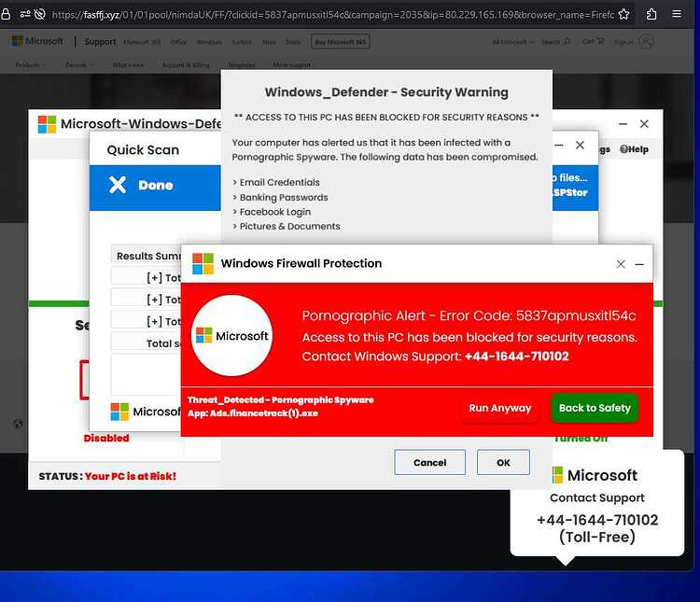The height and width of the screenshot is (602, 700).
Task: Expand the Devices dropdown in the subnav
Action: coord(79,64)
